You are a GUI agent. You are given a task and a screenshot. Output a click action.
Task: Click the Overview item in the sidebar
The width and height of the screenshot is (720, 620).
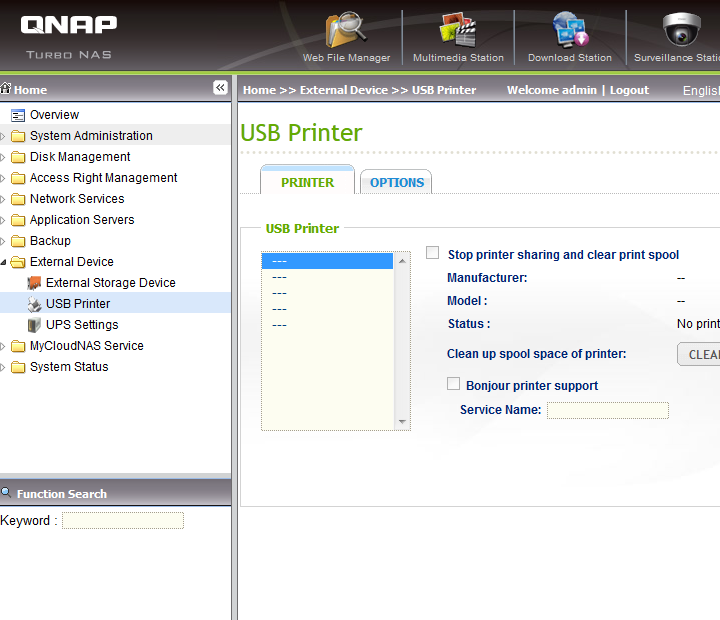point(54,115)
